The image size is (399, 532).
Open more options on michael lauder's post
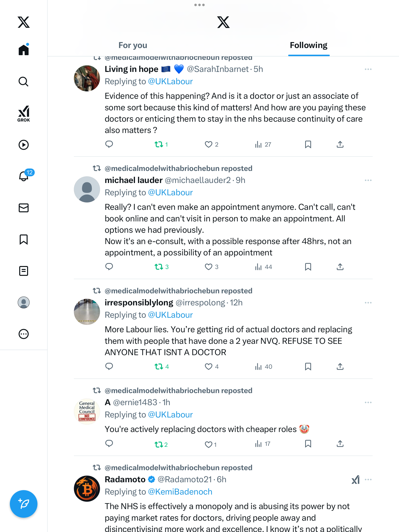[x=368, y=180]
